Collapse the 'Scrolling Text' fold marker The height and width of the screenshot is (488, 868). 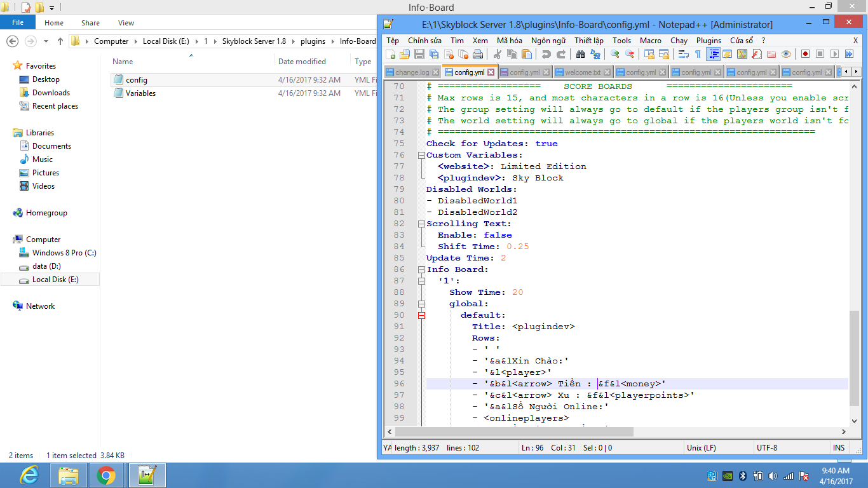point(421,224)
